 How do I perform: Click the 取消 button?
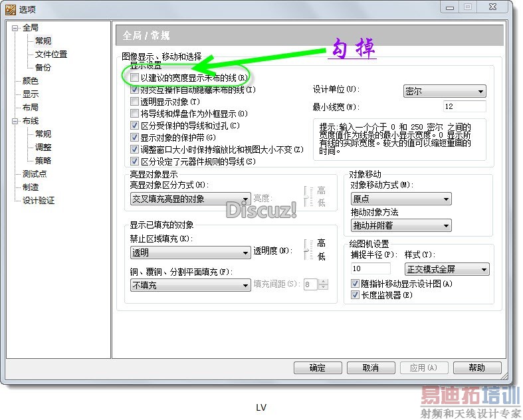coord(371,367)
